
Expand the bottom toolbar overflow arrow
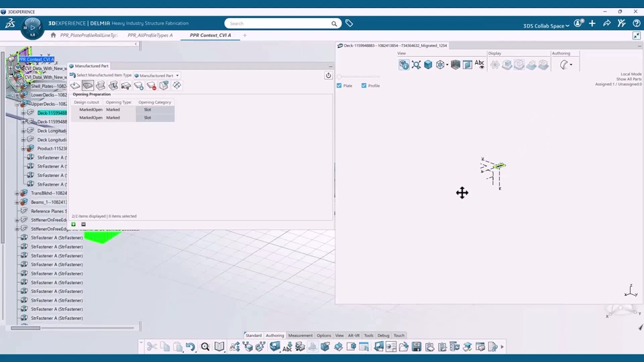[502, 347]
